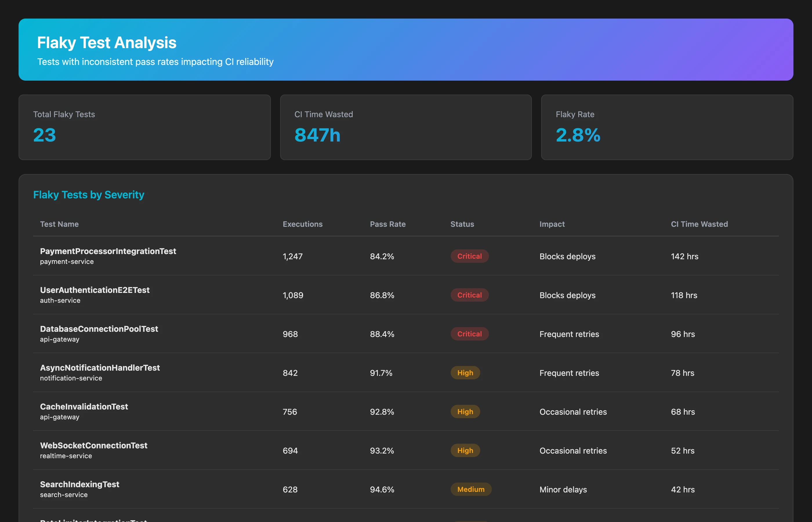Viewport: 812px width, 522px height.
Task: Click the CI Time Wasted column header
Action: pyautogui.click(x=699, y=224)
